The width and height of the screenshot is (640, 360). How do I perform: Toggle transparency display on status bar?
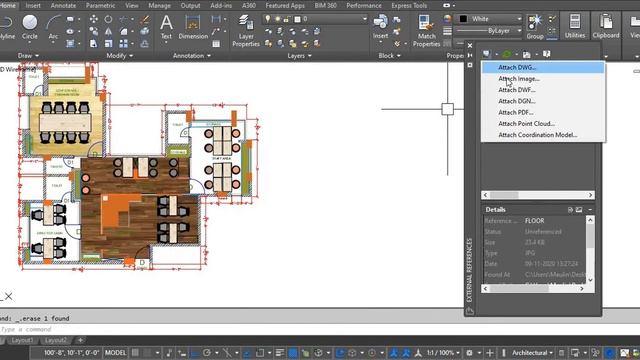coord(293,353)
